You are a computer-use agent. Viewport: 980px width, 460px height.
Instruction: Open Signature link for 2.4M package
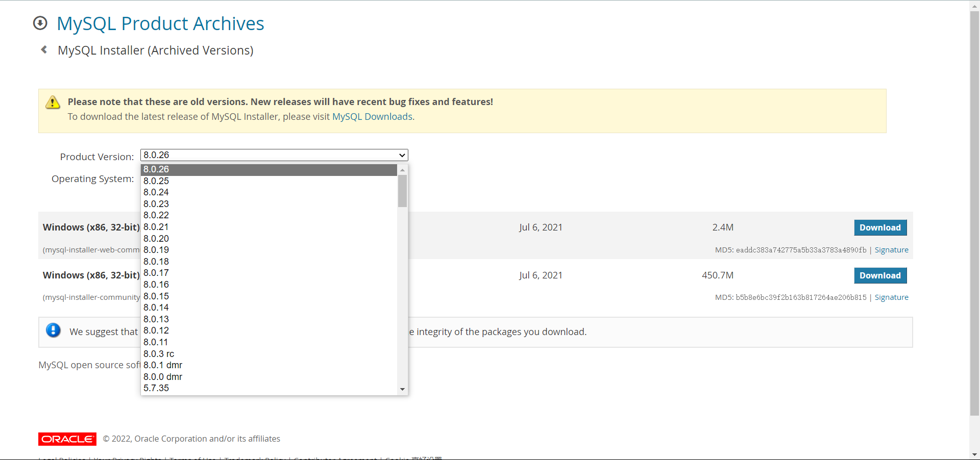pyautogui.click(x=892, y=250)
